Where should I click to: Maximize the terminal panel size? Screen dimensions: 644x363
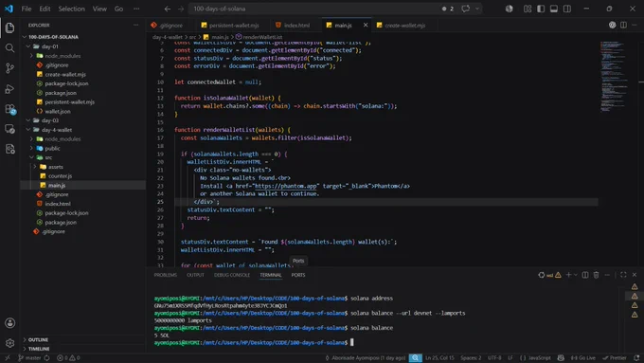(623, 275)
